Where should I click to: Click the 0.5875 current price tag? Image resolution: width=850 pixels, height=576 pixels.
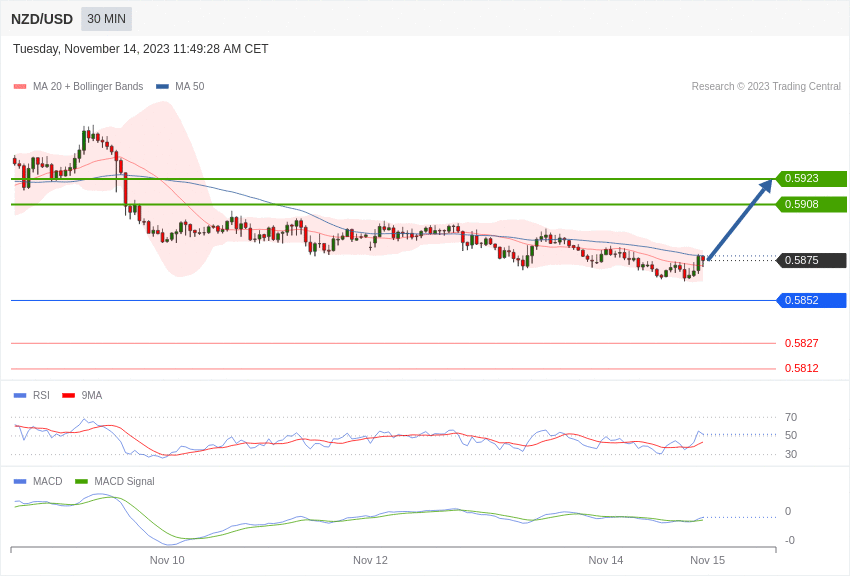812,260
